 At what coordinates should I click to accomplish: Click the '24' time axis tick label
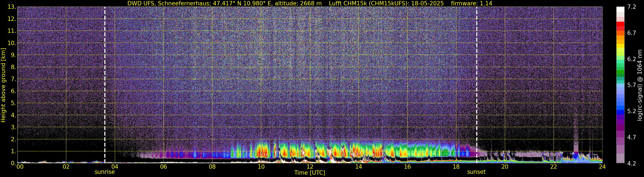(x=602, y=167)
